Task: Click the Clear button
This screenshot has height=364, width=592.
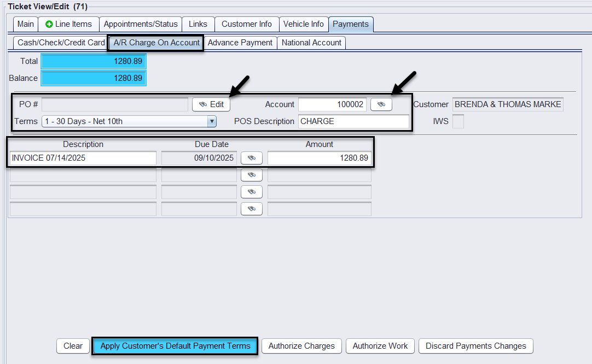Action: click(73, 346)
